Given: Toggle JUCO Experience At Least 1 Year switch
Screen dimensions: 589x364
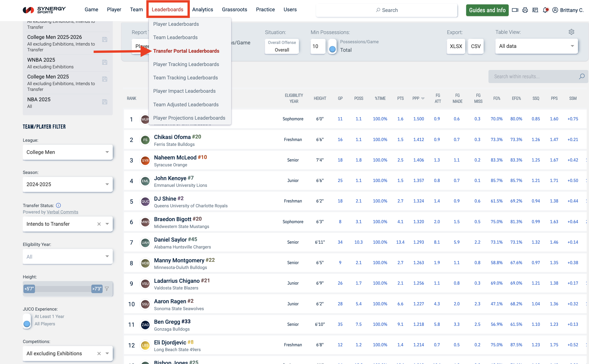Looking at the screenshot, I should (27, 321).
